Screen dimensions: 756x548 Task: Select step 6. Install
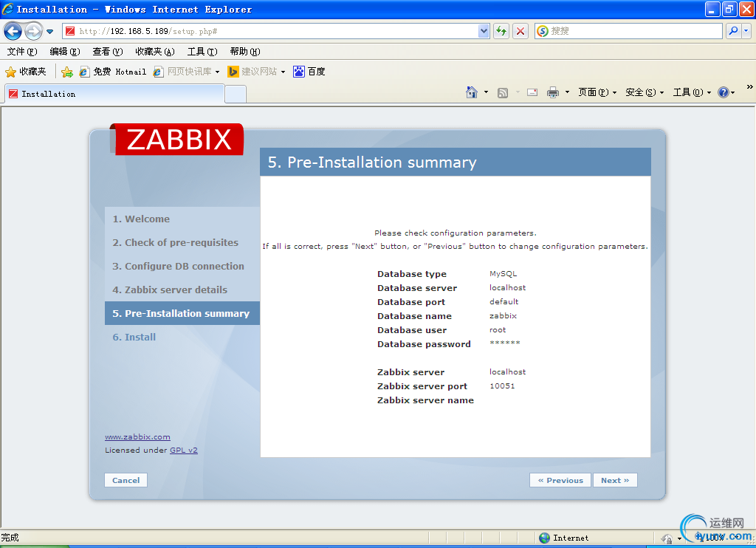(134, 338)
